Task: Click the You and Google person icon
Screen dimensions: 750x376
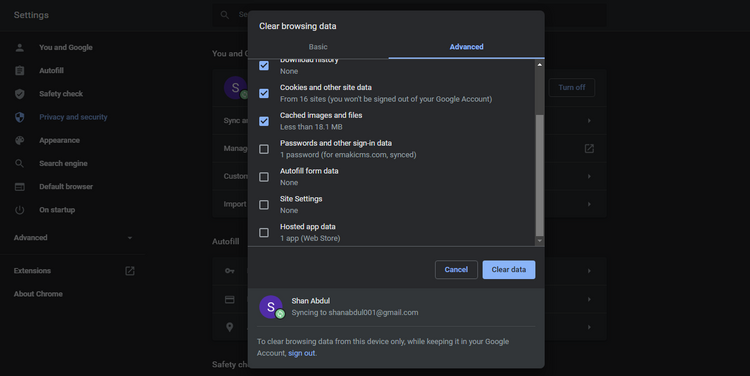Action: click(x=20, y=47)
